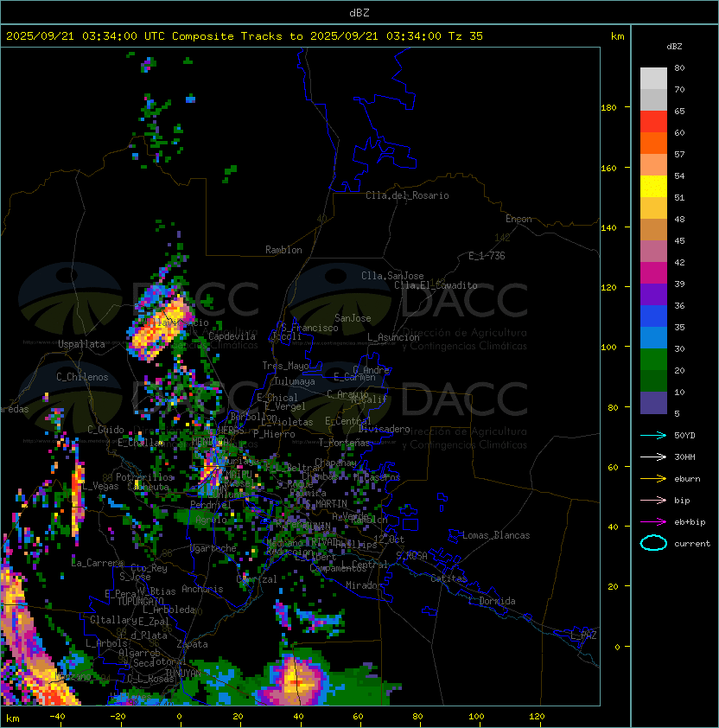Click the 'L_Dormida' map label
This screenshot has height=728, width=719.
(492, 601)
